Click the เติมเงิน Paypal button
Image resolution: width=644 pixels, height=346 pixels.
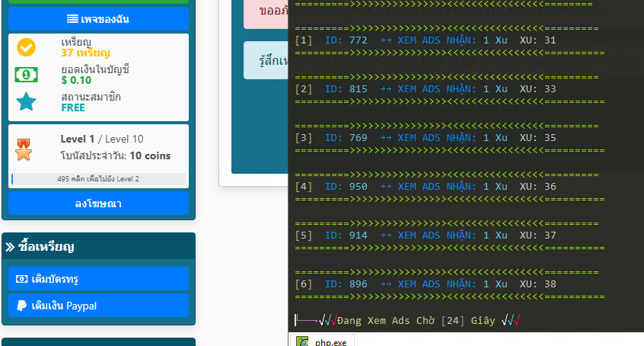tap(98, 306)
